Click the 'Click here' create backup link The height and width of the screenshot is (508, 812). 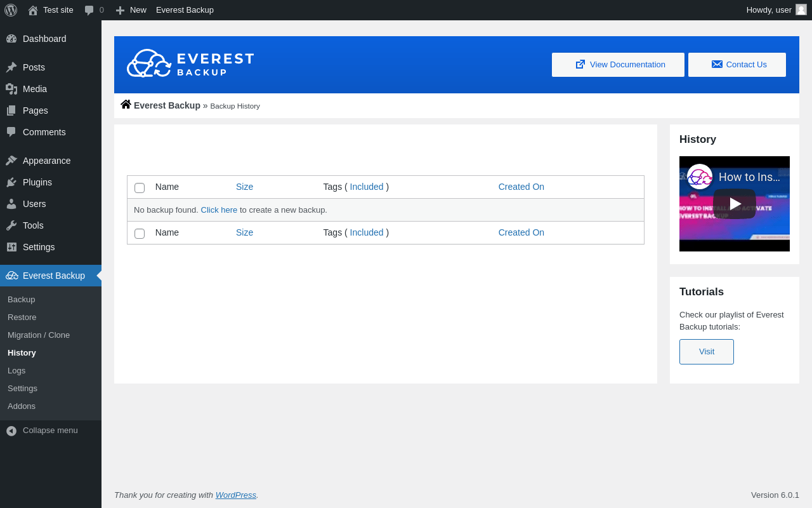click(219, 210)
